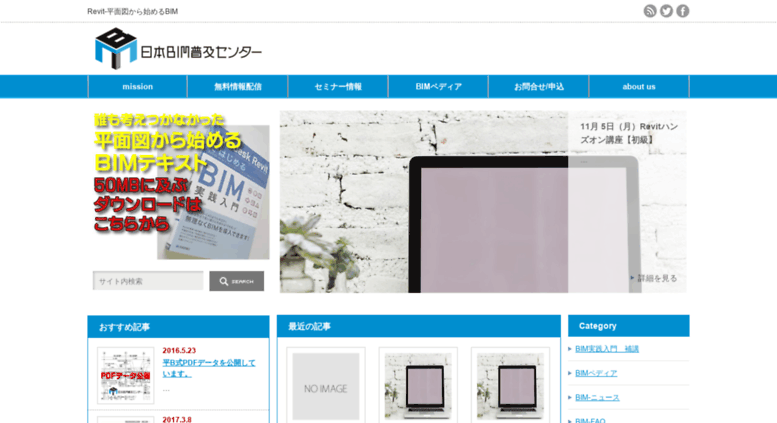Image resolution: width=777 pixels, height=423 pixels.
Task: Click the 最近の記事 section header
Action: tap(419, 326)
